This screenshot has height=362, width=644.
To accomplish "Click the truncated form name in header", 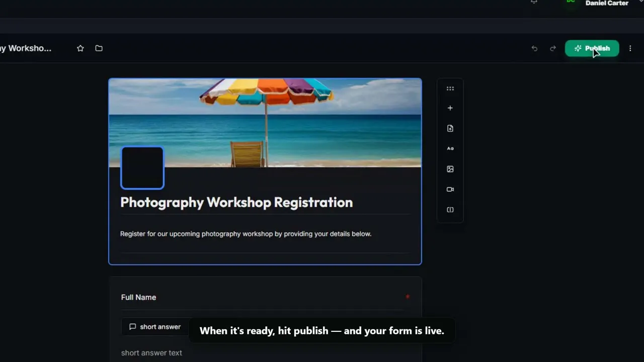I will 26,48.
